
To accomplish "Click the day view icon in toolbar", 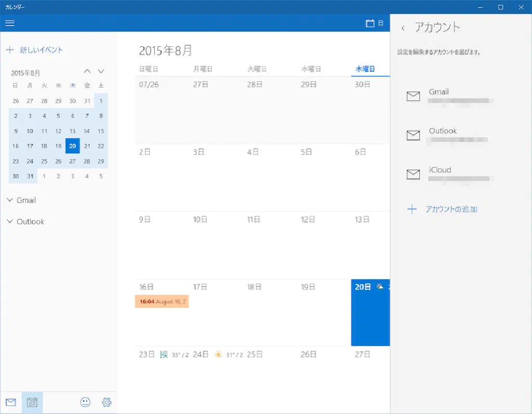I will point(375,23).
